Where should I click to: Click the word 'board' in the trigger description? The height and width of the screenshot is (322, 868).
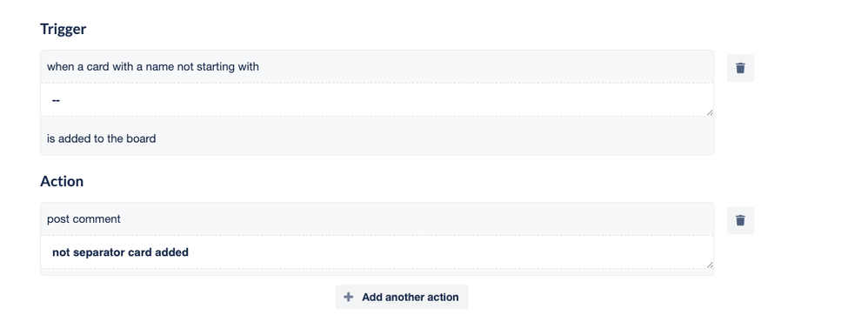[x=141, y=138]
